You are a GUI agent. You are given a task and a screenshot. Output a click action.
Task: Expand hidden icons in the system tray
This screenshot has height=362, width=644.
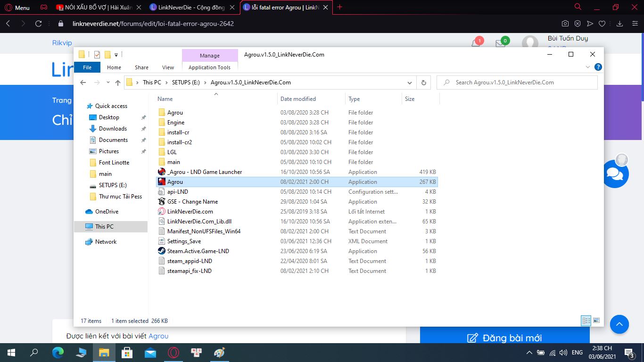click(x=528, y=353)
